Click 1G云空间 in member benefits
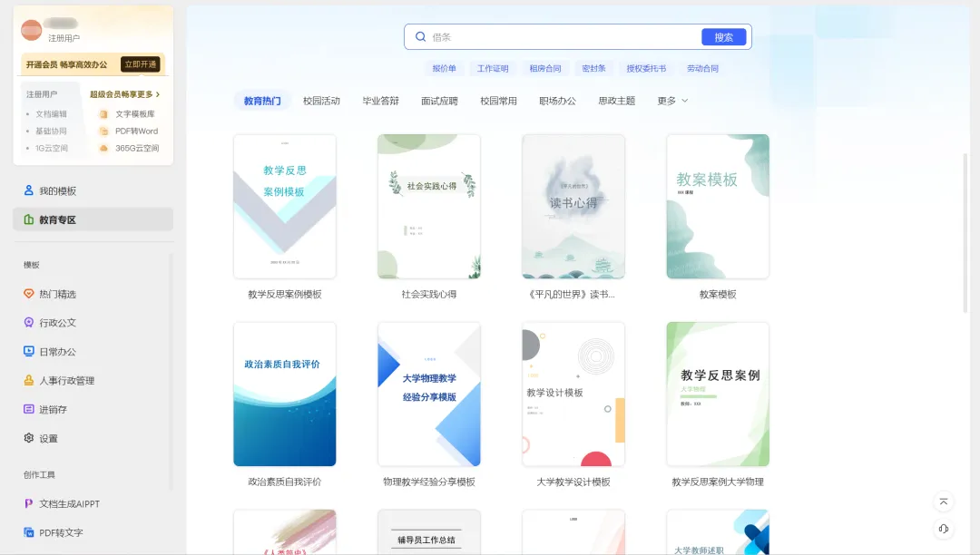 tap(51, 148)
